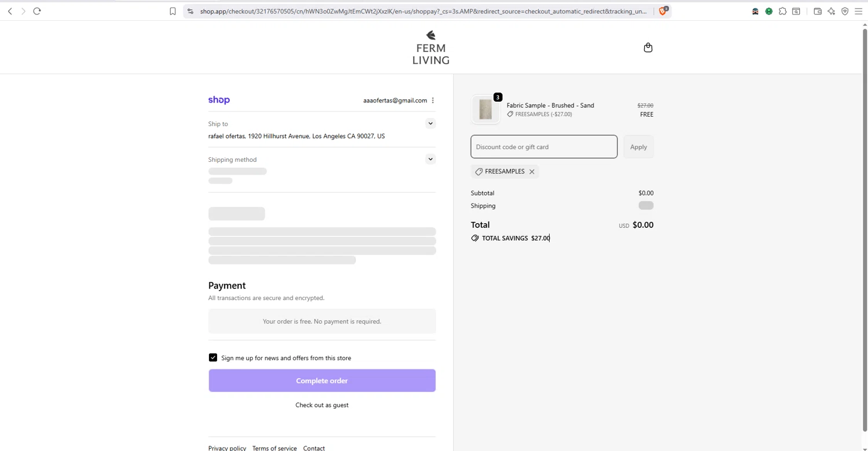
Task: Reload the checkout page
Action: point(37,11)
